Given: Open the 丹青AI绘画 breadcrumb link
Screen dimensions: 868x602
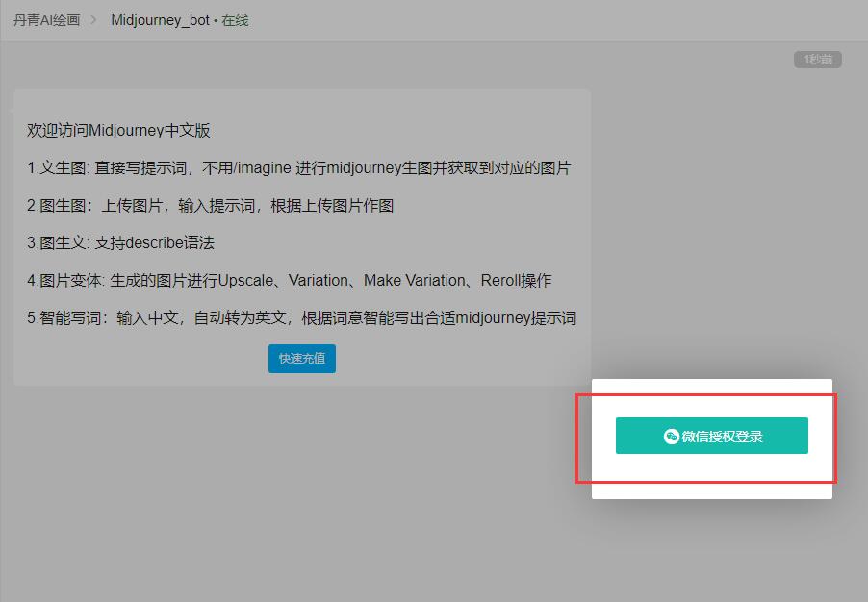Looking at the screenshot, I should (x=46, y=20).
